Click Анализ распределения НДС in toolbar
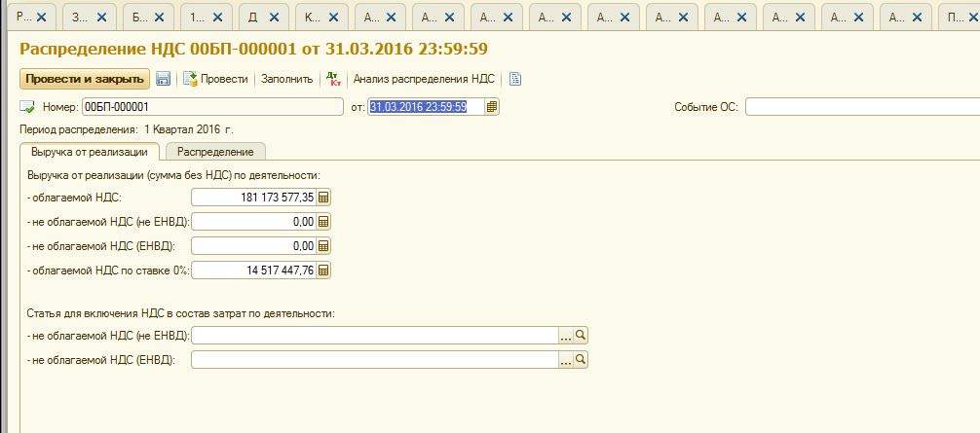 (x=424, y=79)
